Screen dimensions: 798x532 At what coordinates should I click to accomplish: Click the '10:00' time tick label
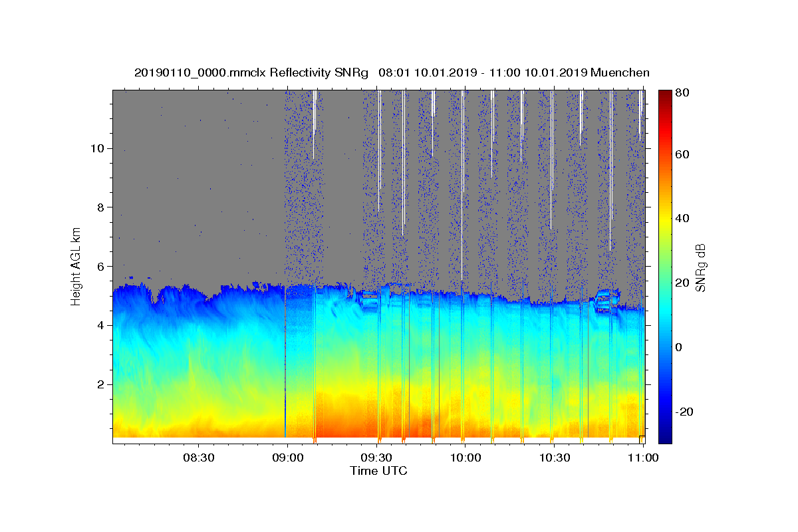coord(465,458)
